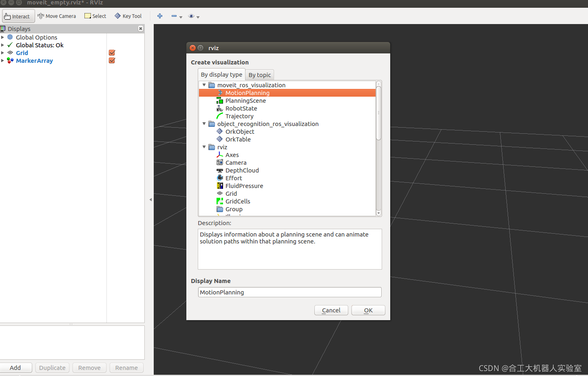588x376 pixels.
Task: Click the Grid icon in dialog list
Action: coord(220,193)
